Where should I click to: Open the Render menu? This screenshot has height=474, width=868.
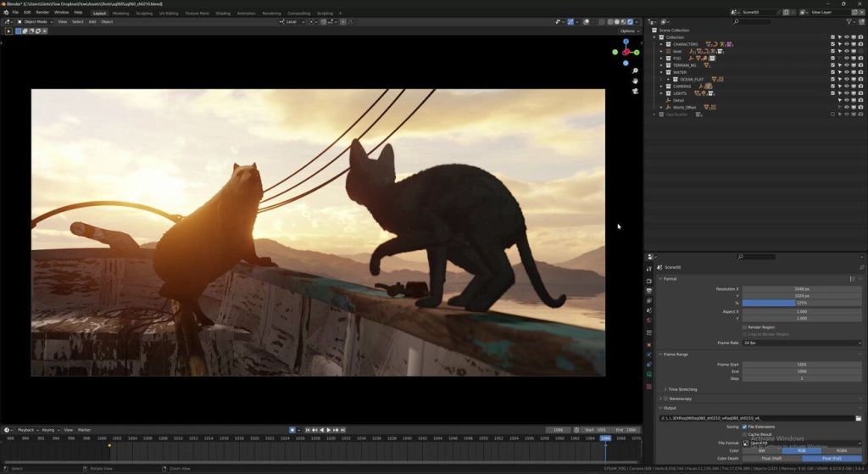42,13
